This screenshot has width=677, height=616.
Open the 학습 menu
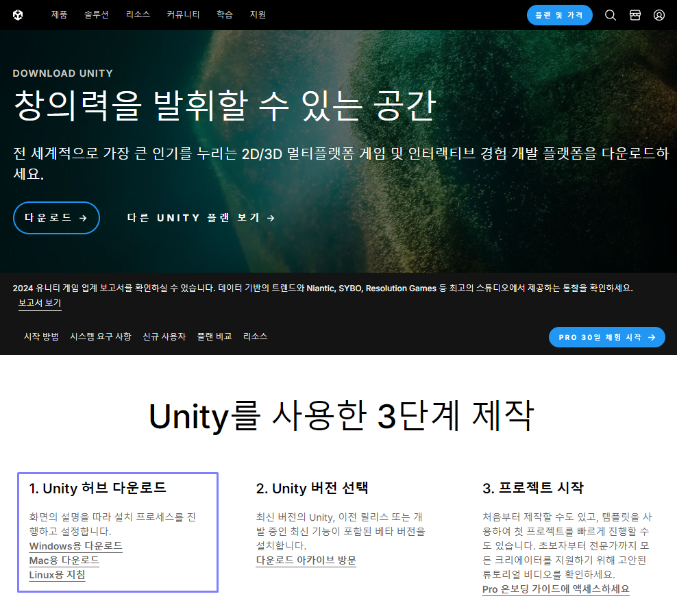pyautogui.click(x=224, y=14)
